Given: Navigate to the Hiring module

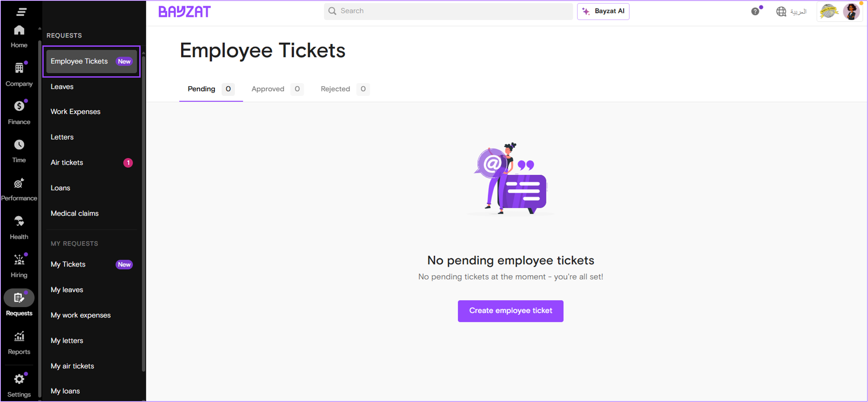Looking at the screenshot, I should [19, 265].
